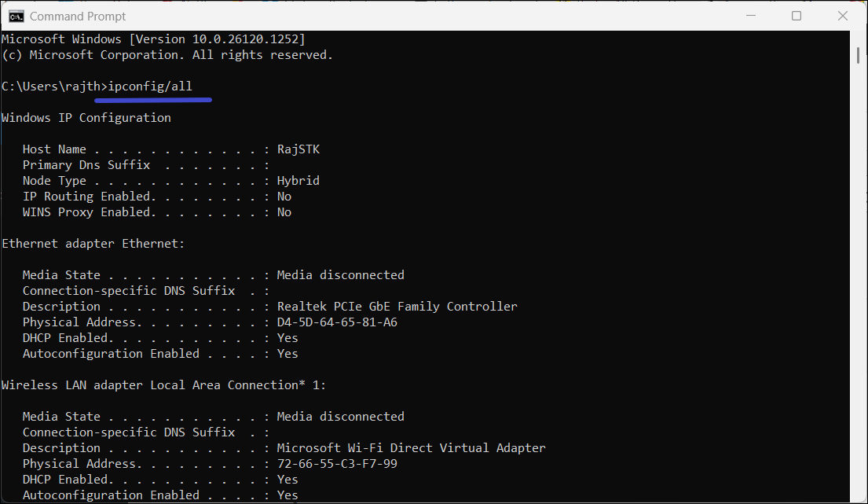The height and width of the screenshot is (504, 868).
Task: Click "Microsoft Wi-Fi Direct Virtual Adapter" description
Action: click(x=411, y=448)
